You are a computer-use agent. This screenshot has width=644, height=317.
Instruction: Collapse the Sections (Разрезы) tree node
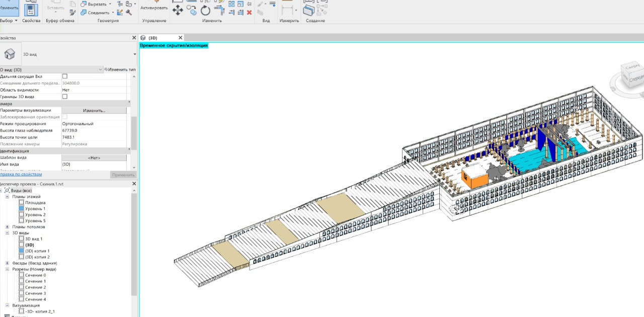[8, 269]
